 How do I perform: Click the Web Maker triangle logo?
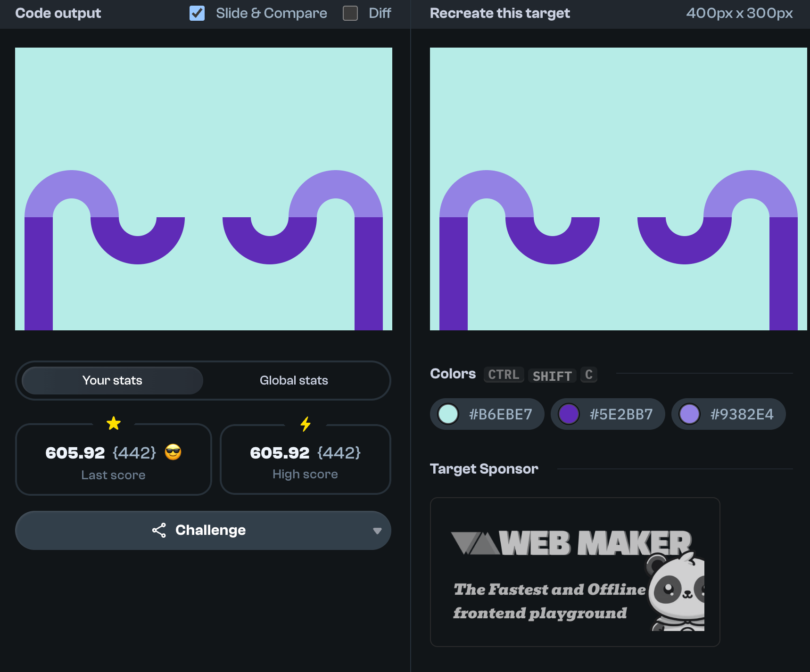point(475,543)
